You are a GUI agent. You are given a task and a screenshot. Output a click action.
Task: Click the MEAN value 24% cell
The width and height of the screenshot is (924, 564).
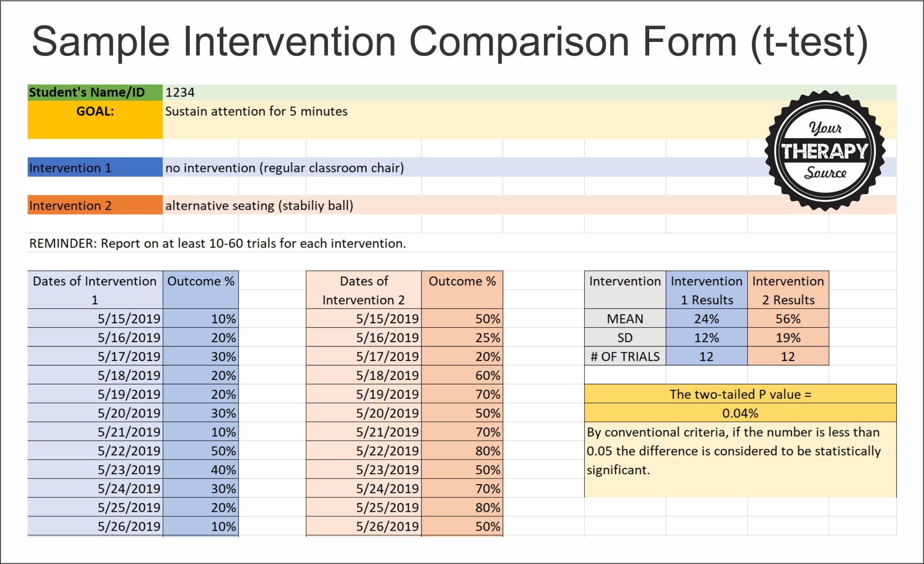[706, 318]
